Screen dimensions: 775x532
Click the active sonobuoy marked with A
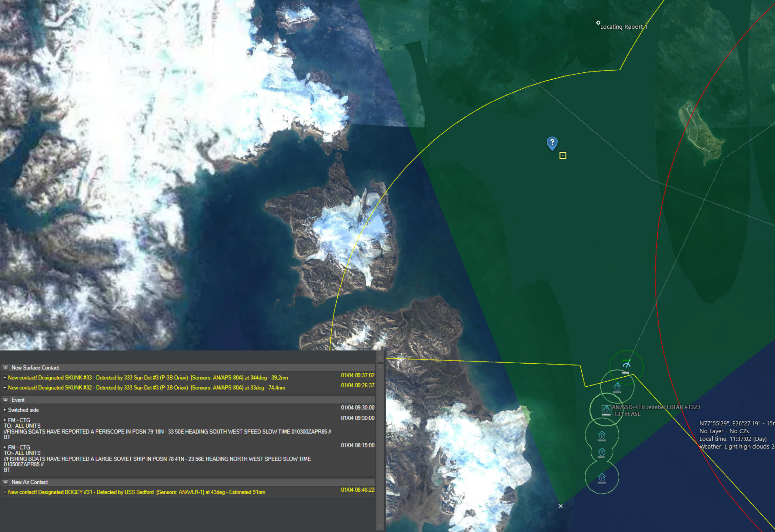[602, 452]
